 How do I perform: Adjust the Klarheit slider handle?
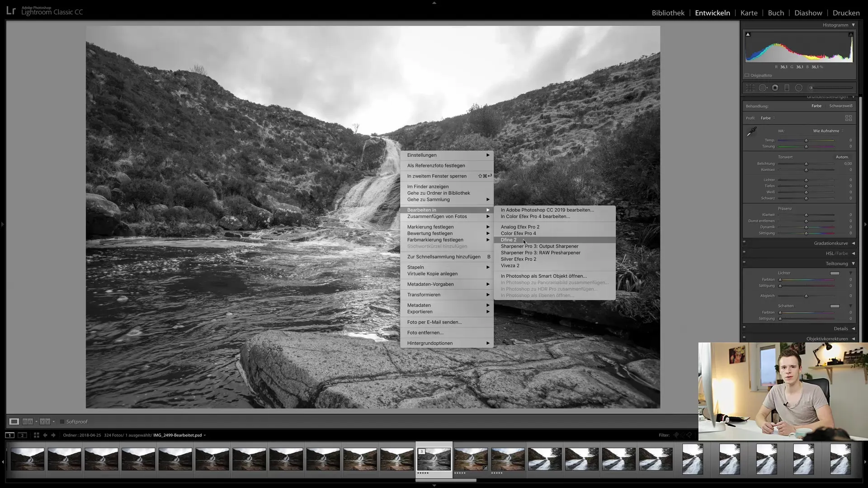point(806,215)
